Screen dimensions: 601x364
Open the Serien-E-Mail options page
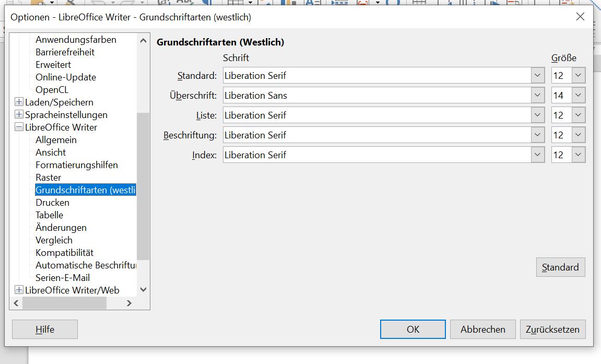click(x=63, y=278)
